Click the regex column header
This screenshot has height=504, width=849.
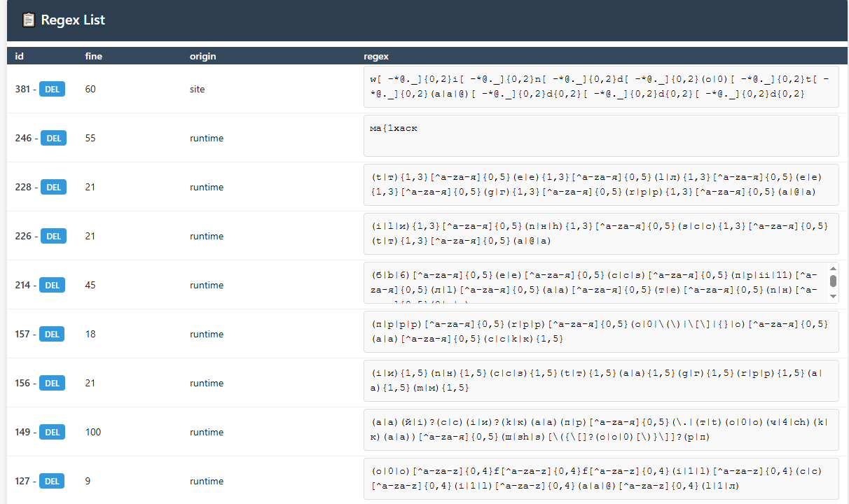pos(376,56)
